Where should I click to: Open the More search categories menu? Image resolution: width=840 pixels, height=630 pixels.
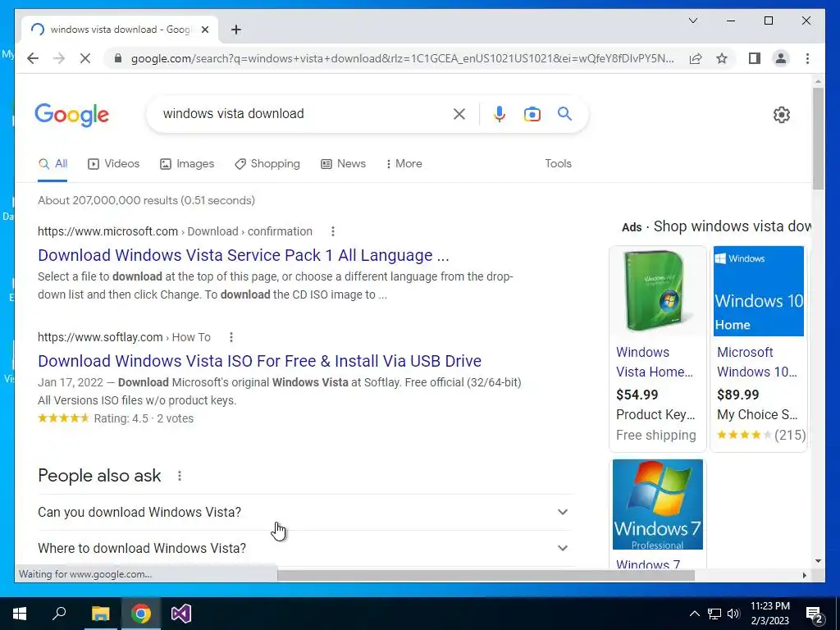click(404, 164)
